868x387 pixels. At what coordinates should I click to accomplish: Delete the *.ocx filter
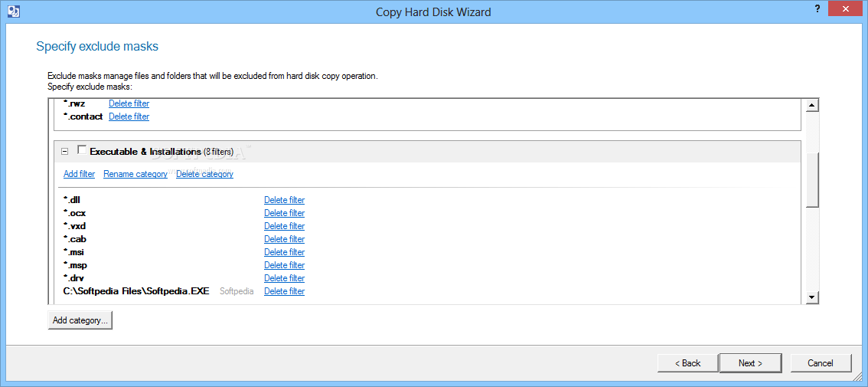(285, 213)
